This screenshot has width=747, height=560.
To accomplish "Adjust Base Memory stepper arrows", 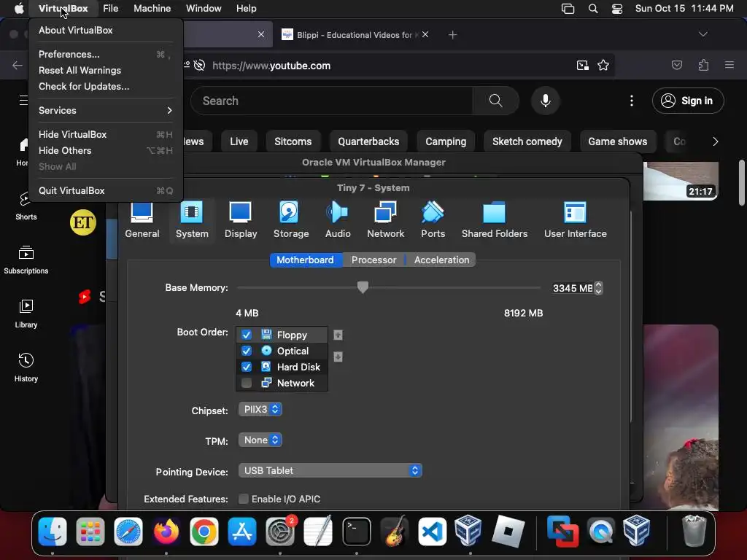I will (599, 287).
